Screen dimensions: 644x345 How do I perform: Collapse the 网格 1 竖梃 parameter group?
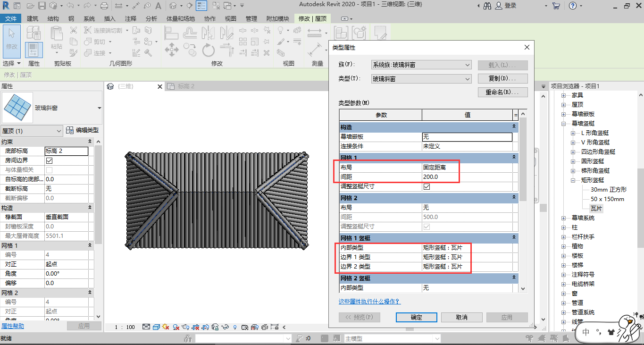click(x=514, y=238)
